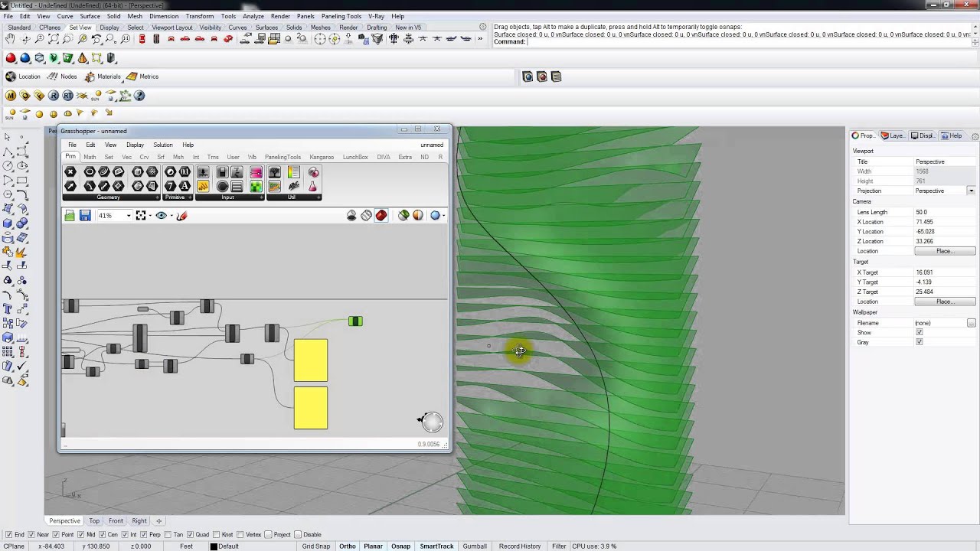Enable the Knot osnap checkbox
This screenshot has width=980, height=551.
coord(216,535)
